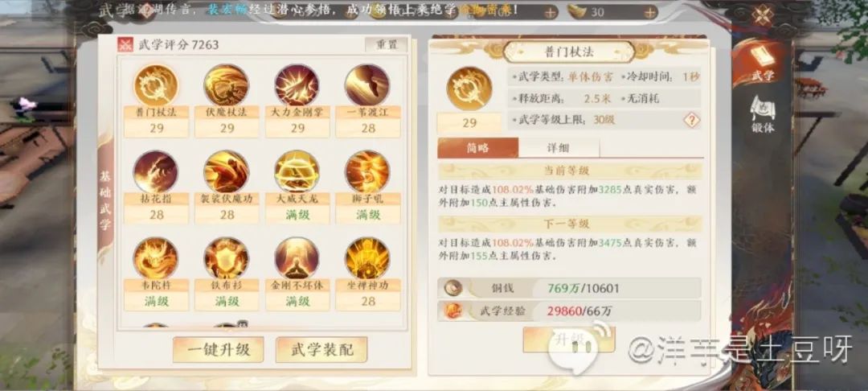Select the 拈花指 skill icon

pyautogui.click(x=156, y=171)
